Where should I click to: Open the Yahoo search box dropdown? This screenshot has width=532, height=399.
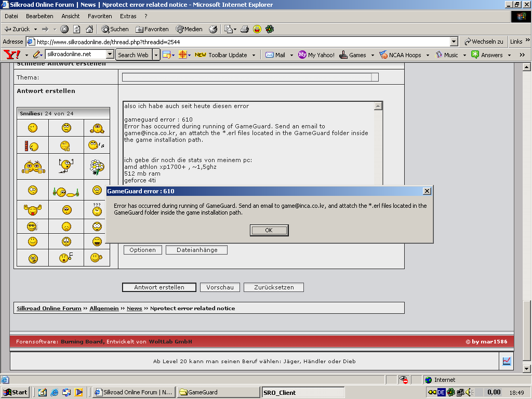(x=110, y=55)
